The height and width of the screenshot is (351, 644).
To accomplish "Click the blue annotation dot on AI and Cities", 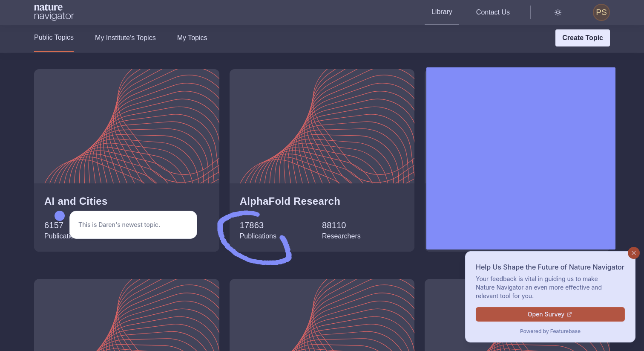I will pos(60,216).
